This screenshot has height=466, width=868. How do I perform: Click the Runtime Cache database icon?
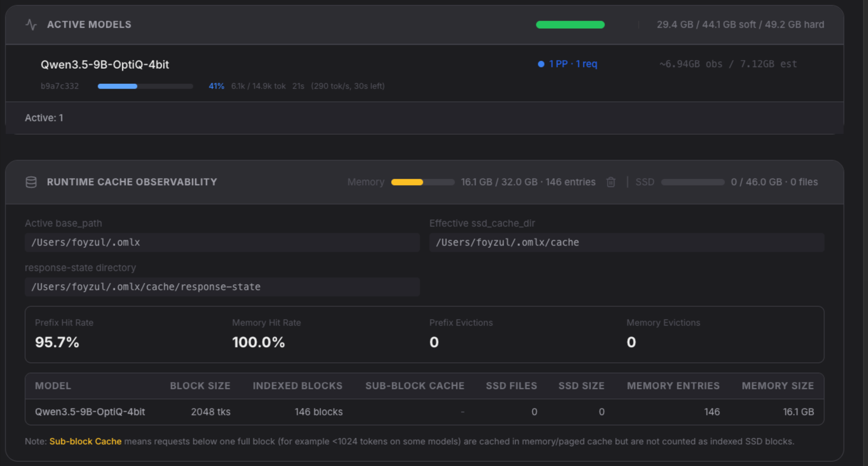click(31, 182)
